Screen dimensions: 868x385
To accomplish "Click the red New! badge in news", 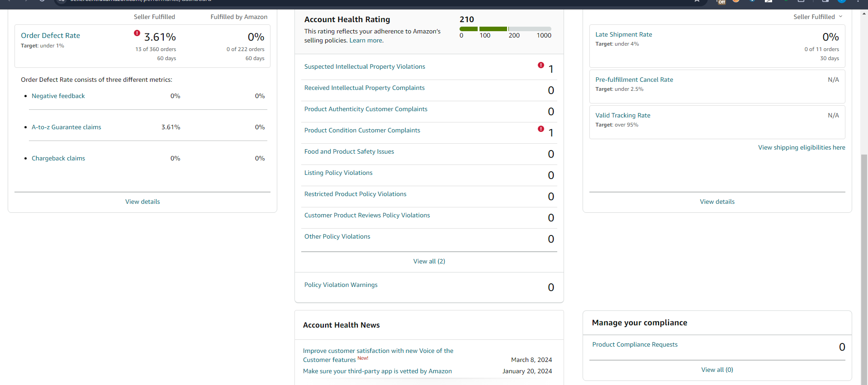I will (x=363, y=358).
